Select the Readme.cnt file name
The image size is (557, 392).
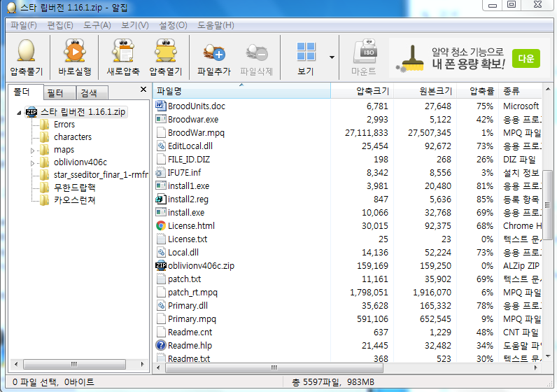pos(190,332)
